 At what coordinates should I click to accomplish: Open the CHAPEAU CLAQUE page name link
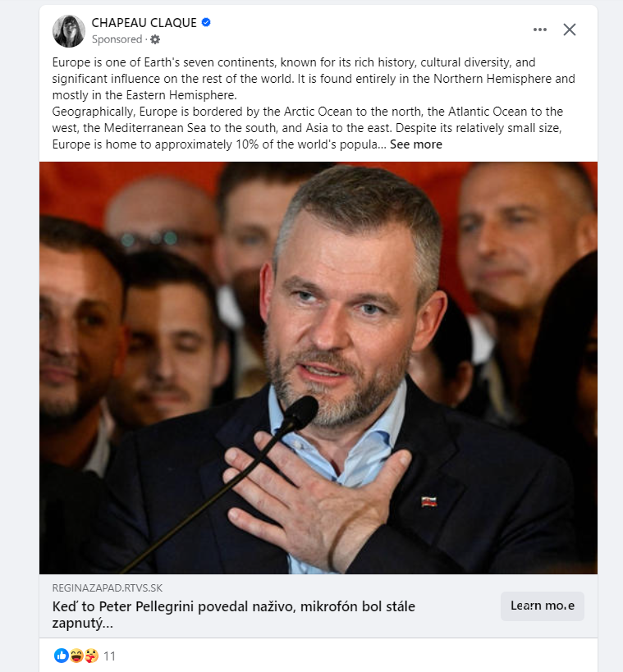tap(144, 23)
